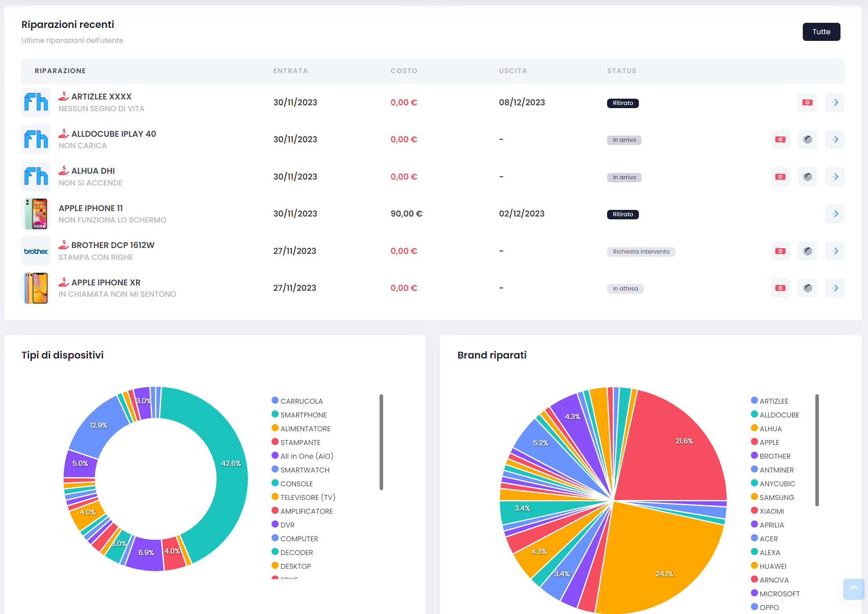
Task: Click the package icon for ALLDOCUBE IPLAY 40
Action: pos(807,140)
